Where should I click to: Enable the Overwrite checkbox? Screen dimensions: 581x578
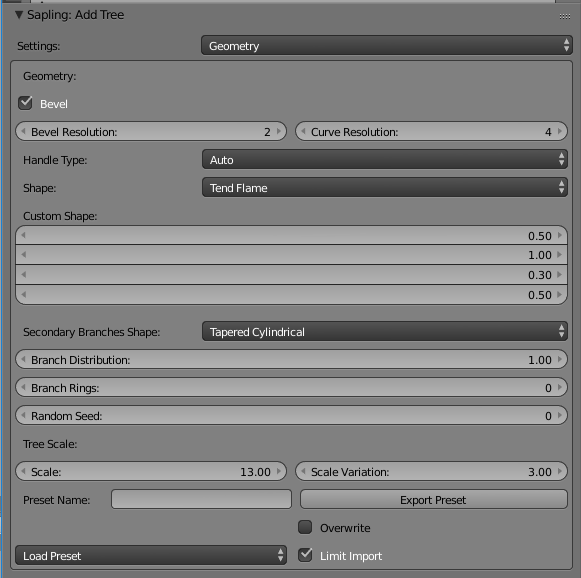pyautogui.click(x=305, y=527)
